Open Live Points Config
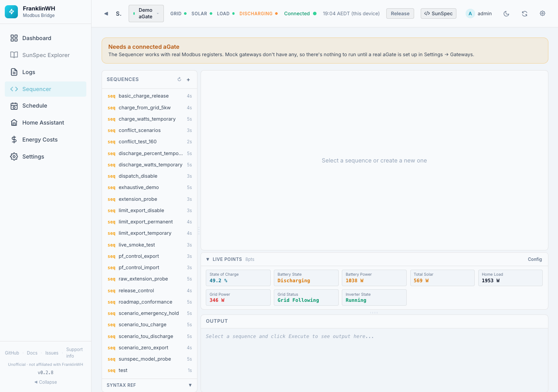The image size is (558, 392). 535,259
